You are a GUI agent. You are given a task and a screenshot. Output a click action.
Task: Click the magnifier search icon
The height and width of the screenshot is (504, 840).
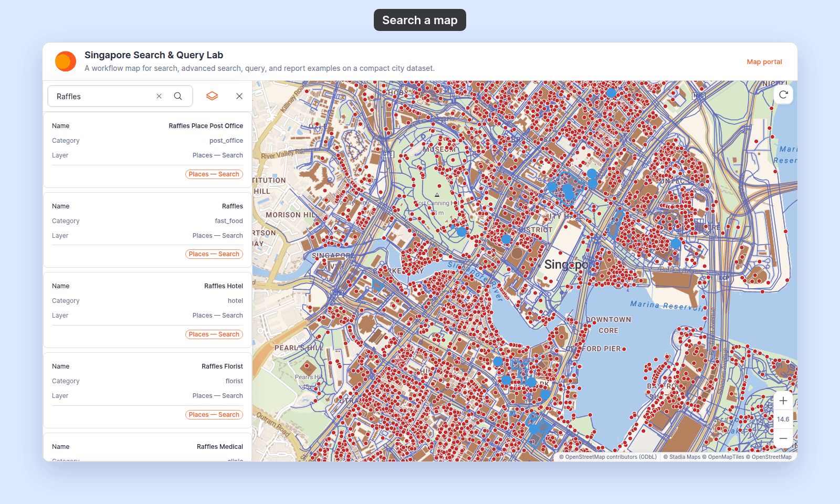(178, 96)
